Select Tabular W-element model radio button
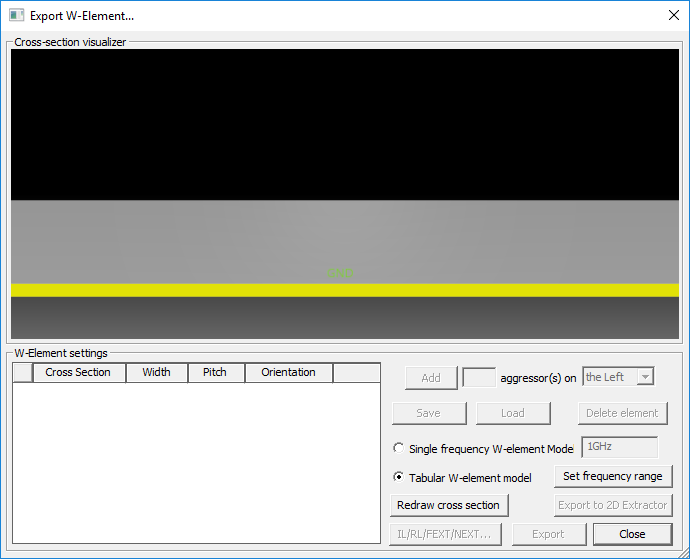Viewport: 690px width, 559px height. pyautogui.click(x=398, y=477)
